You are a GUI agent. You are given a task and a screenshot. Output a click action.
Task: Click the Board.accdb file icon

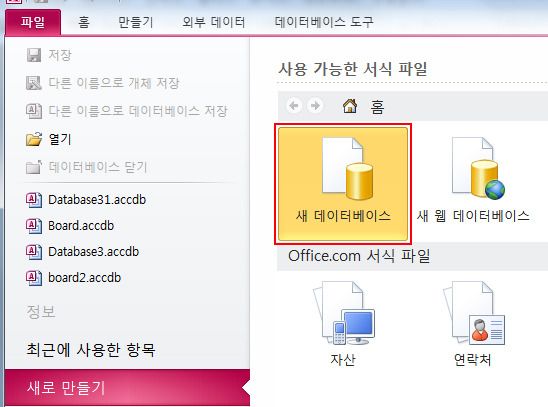point(34,226)
